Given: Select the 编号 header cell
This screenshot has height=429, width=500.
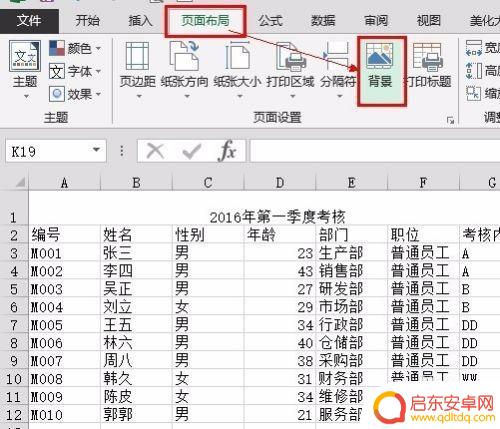Looking at the screenshot, I should [65, 235].
